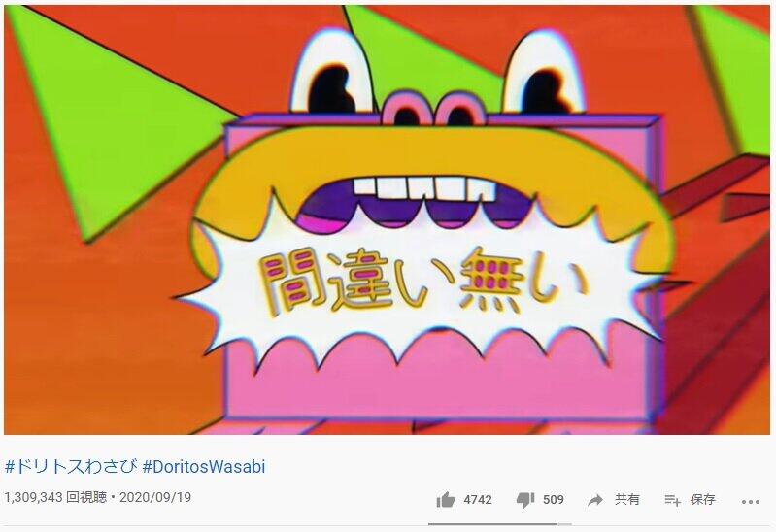
Task: Click the 4742 like count
Action: 478,500
